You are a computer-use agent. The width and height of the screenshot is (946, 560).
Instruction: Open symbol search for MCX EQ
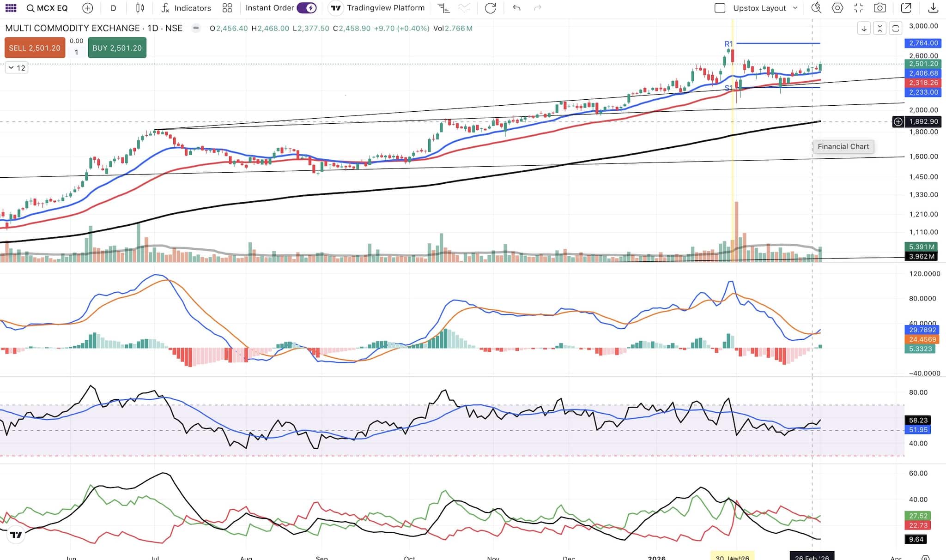coord(47,8)
